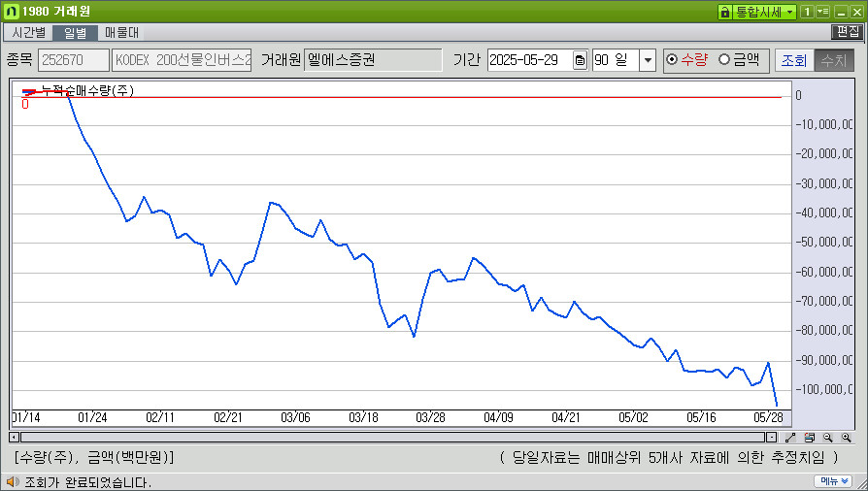Open the 통합시세 dropdown in the title bar

764,12
